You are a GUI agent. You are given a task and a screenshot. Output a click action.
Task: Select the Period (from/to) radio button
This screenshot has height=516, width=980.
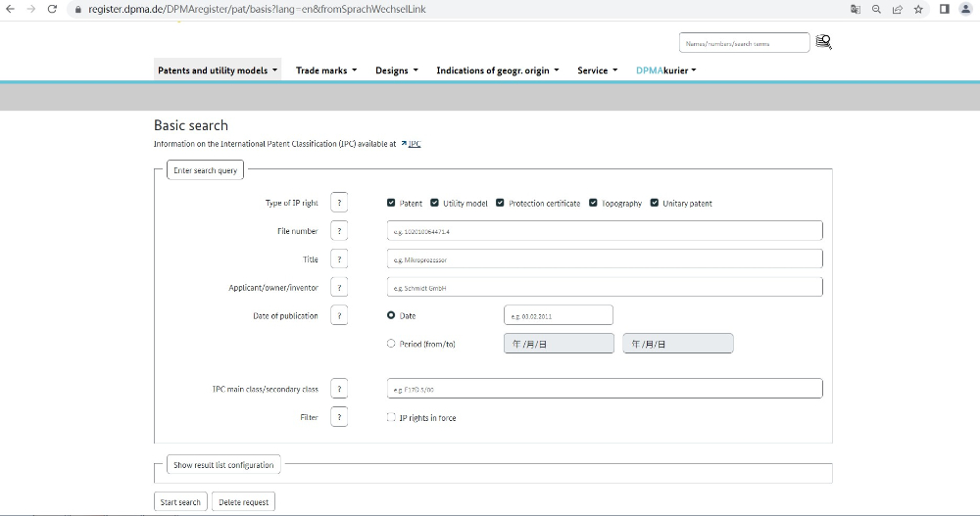[391, 344]
